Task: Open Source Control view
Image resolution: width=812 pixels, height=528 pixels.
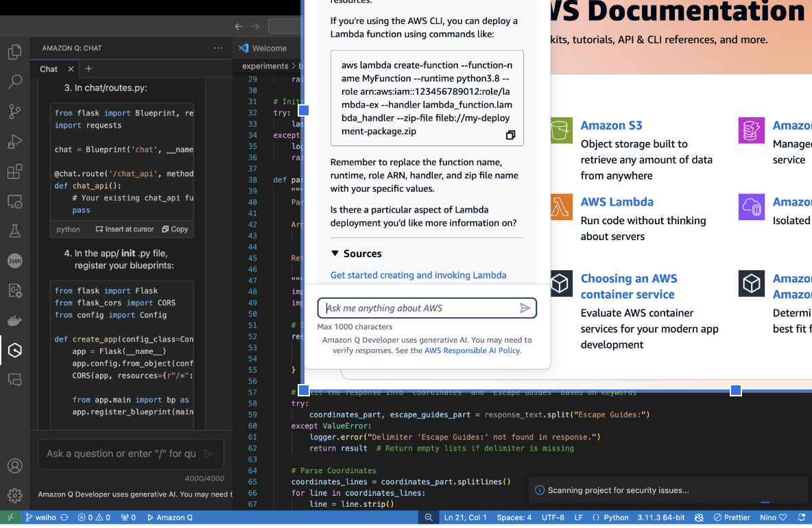Action: tap(15, 111)
